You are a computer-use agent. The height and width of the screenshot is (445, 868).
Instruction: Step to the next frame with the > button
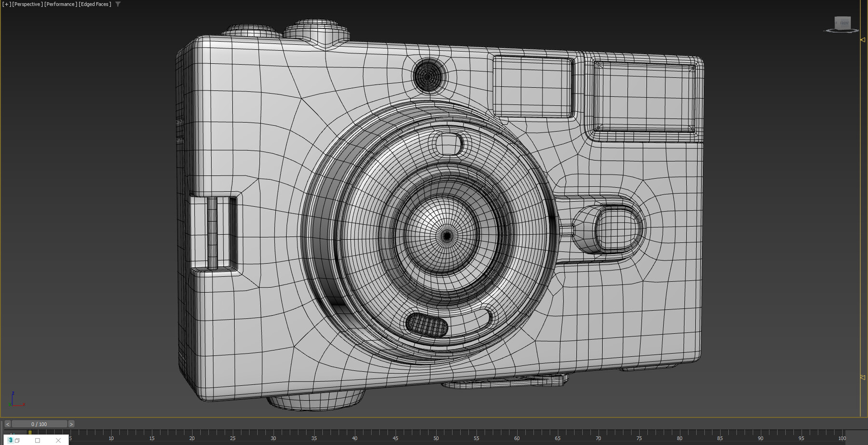(71, 424)
